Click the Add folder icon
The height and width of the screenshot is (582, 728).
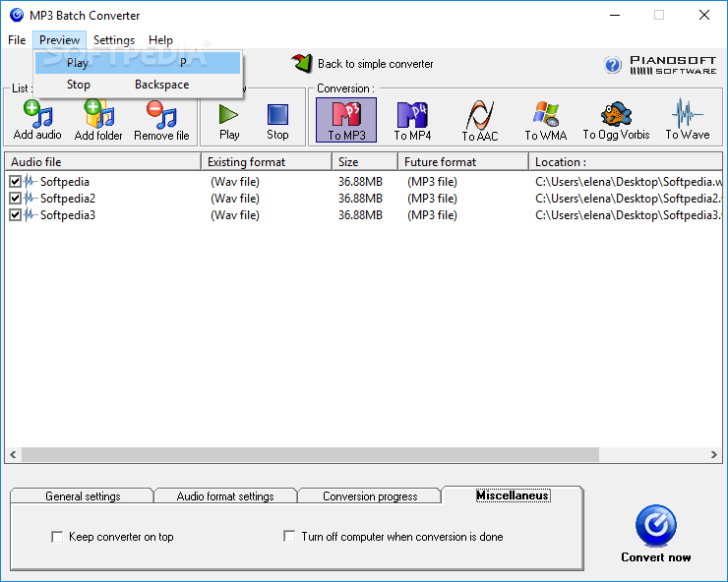[x=98, y=114]
